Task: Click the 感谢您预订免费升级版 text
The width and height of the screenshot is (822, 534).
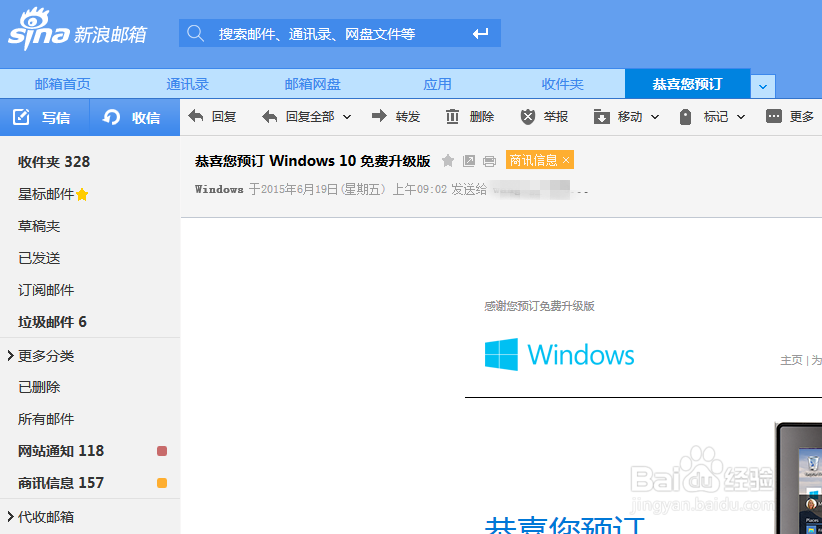Action: tap(539, 306)
